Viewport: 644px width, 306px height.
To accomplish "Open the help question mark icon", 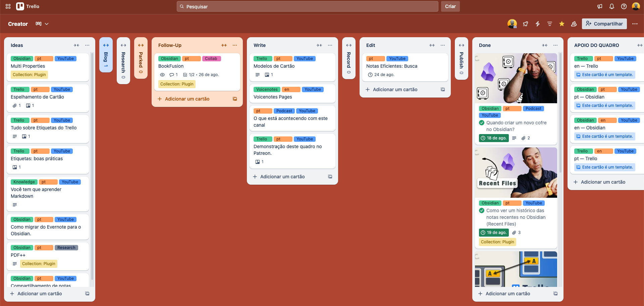I will coord(624,6).
